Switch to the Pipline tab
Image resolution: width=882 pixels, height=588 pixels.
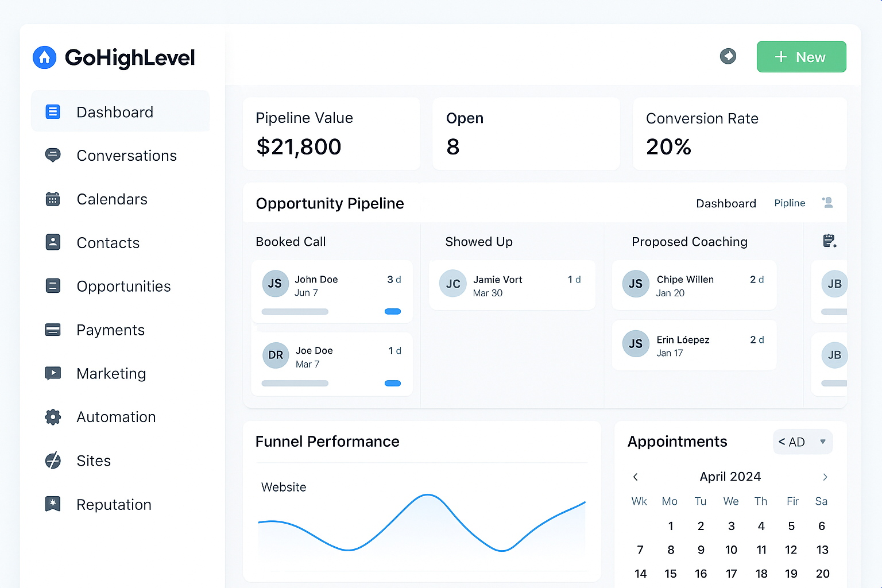click(790, 203)
